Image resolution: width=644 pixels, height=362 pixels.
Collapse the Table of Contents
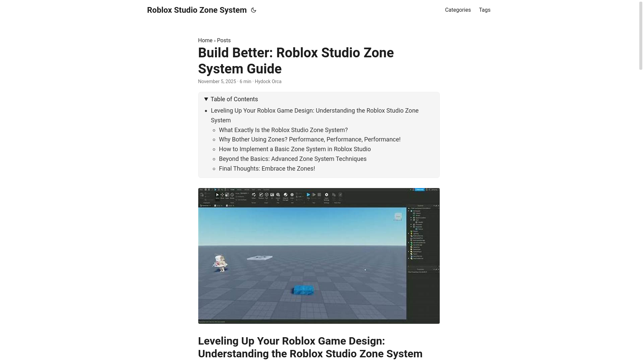click(231, 99)
